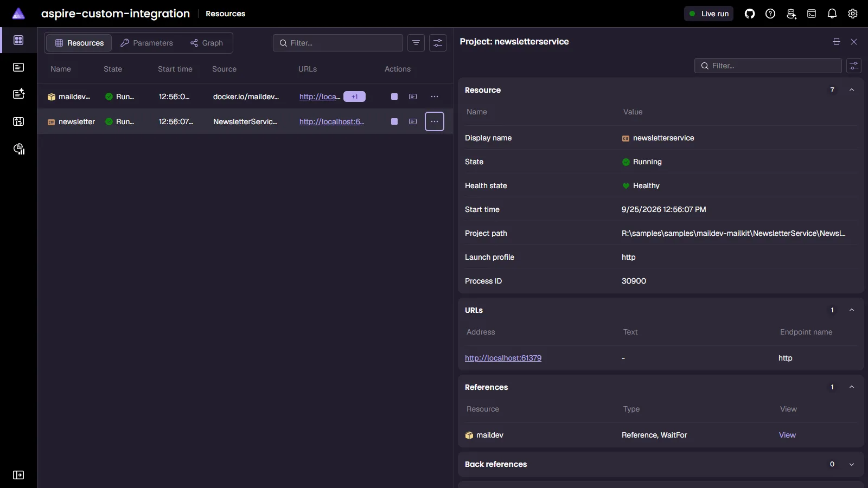Stop the maildev resource
868x488 pixels.
click(x=394, y=97)
